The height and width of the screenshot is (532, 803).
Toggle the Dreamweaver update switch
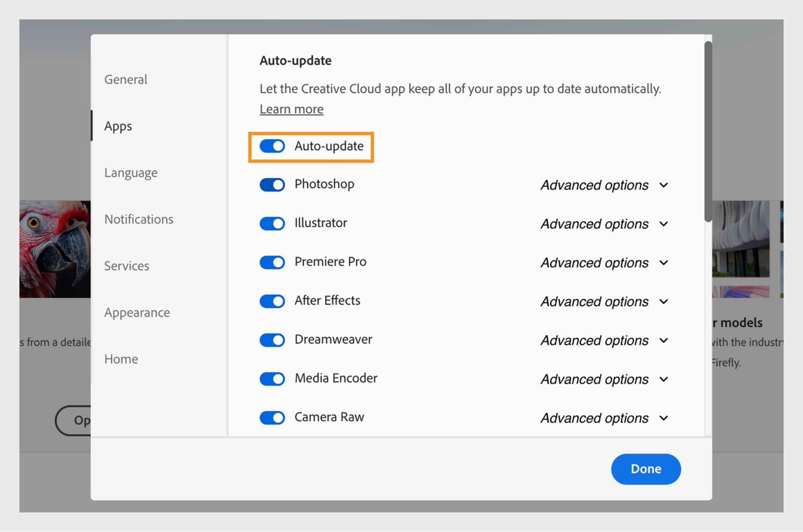pyautogui.click(x=272, y=340)
